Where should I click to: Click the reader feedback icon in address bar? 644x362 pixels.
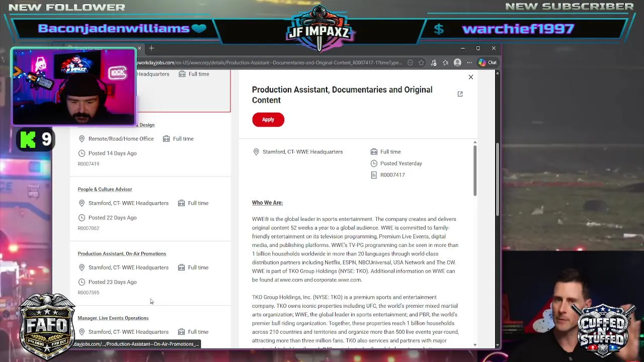[410, 63]
